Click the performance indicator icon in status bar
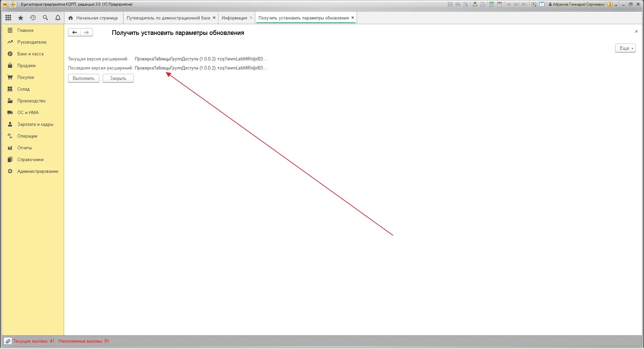This screenshot has width=644, height=349. (8, 341)
